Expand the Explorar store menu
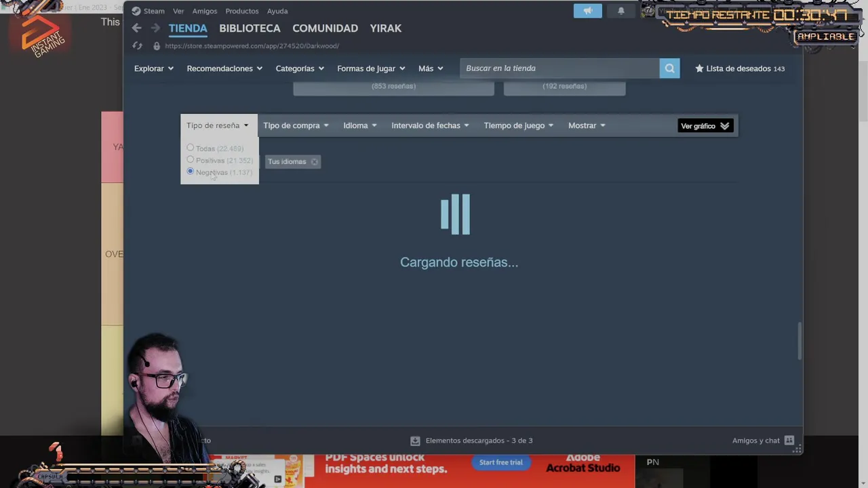The image size is (868, 488). click(154, 68)
